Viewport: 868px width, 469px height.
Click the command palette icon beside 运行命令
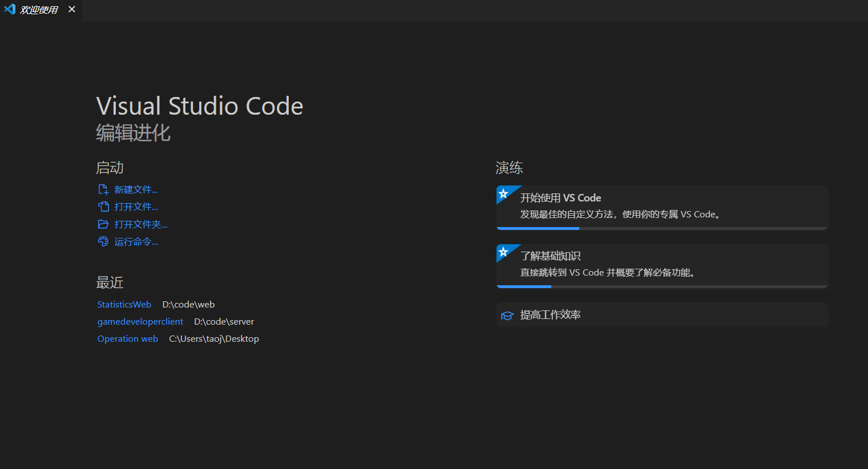103,241
